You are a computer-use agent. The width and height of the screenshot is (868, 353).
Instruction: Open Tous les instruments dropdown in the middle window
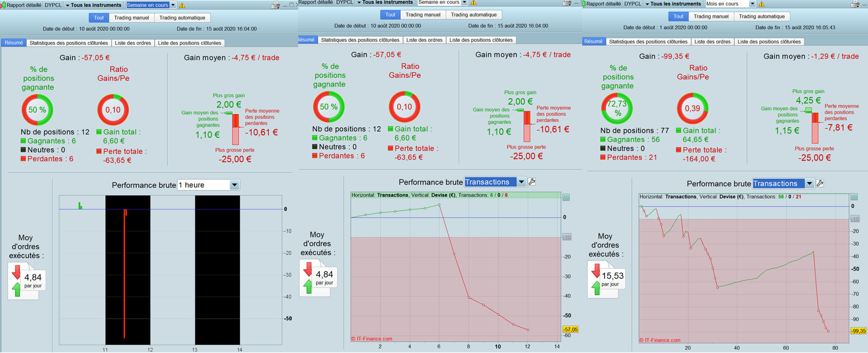385,2
